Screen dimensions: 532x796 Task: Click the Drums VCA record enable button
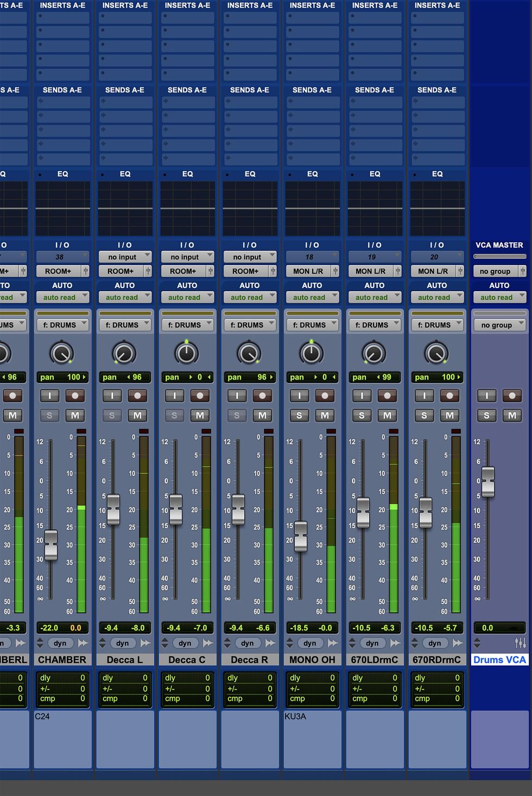pyautogui.click(x=512, y=396)
